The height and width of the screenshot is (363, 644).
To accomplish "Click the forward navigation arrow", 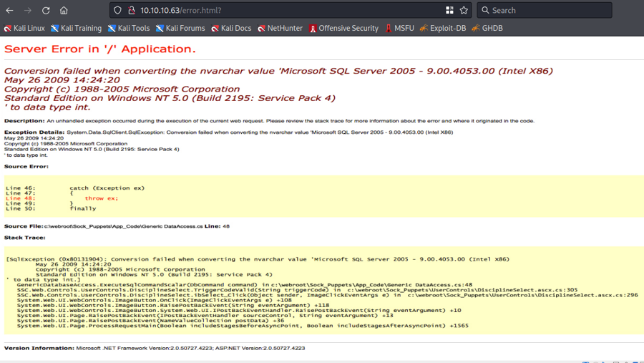I will click(27, 11).
